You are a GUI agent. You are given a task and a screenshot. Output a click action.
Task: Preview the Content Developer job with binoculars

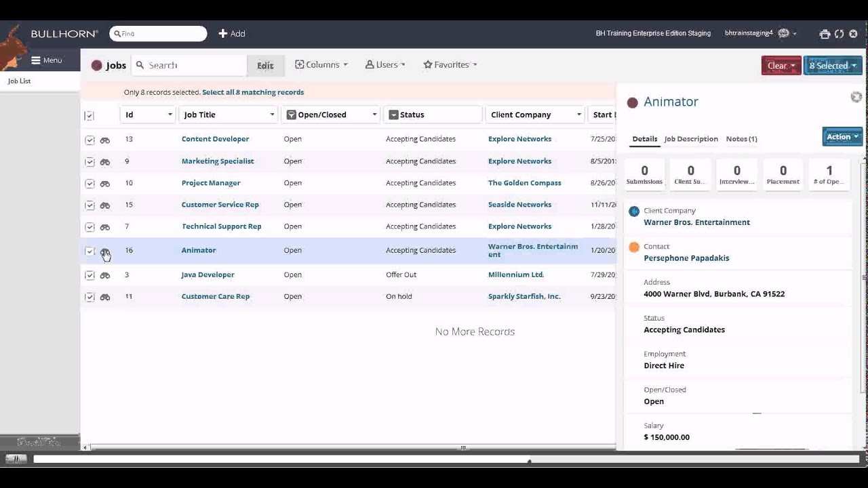(105, 140)
